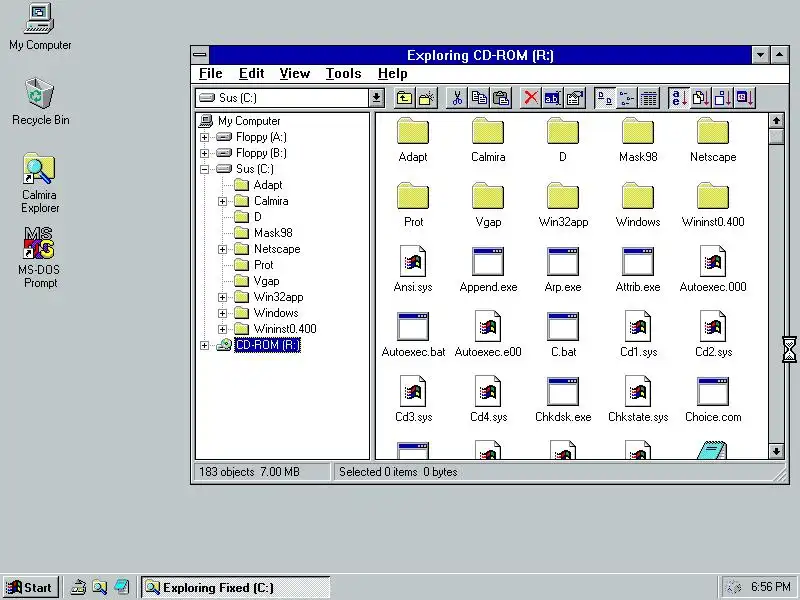This screenshot has height=600, width=800.
Task: Click the '183 objects 7.00 MB' status text
Action: pyautogui.click(x=249, y=472)
